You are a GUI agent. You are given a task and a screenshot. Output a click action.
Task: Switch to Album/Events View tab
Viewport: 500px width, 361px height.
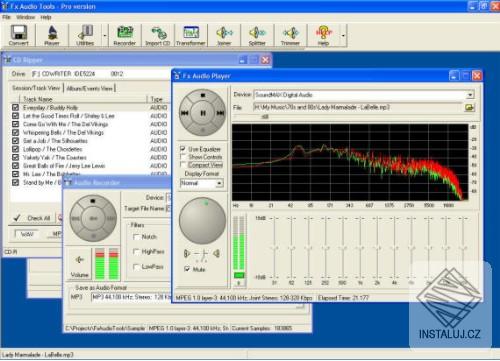pos(89,88)
